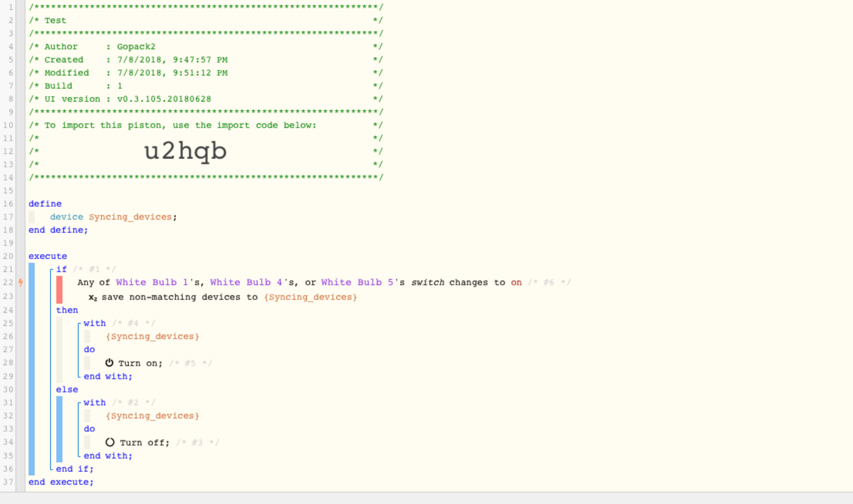The image size is (853, 504).
Task: Click the 'with' statement marked #4
Action: click(x=95, y=323)
